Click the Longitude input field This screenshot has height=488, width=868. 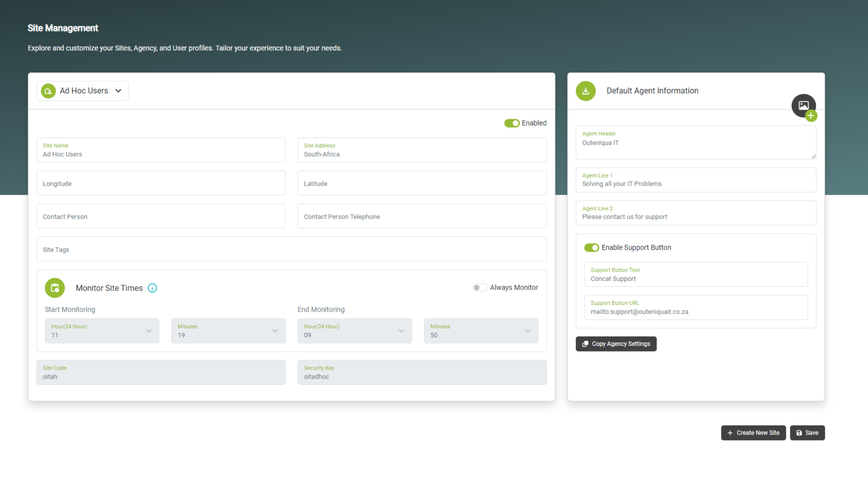coord(161,183)
